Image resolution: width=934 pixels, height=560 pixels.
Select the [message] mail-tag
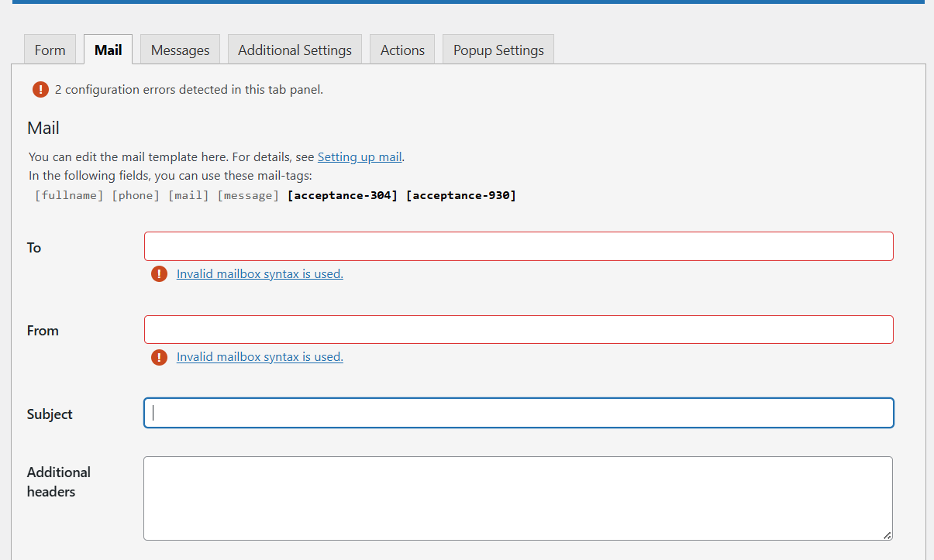[248, 195]
